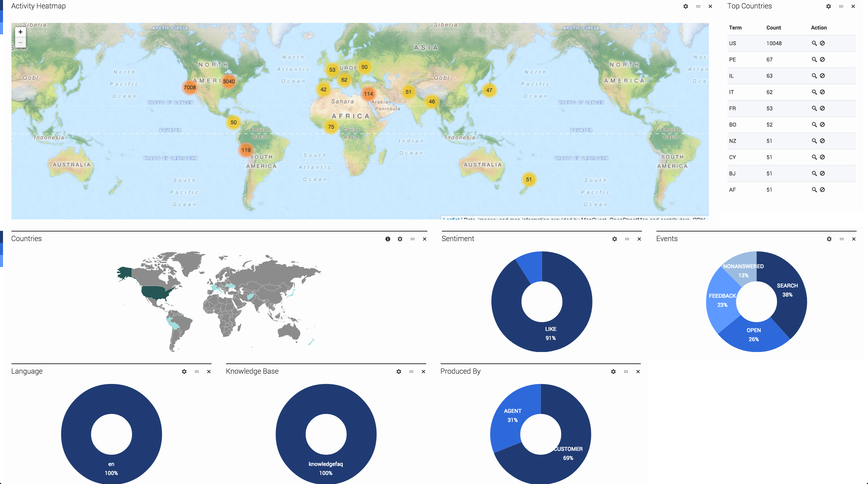The height and width of the screenshot is (484, 868).
Task: Click Sentiment panel move handle
Action: tap(627, 239)
